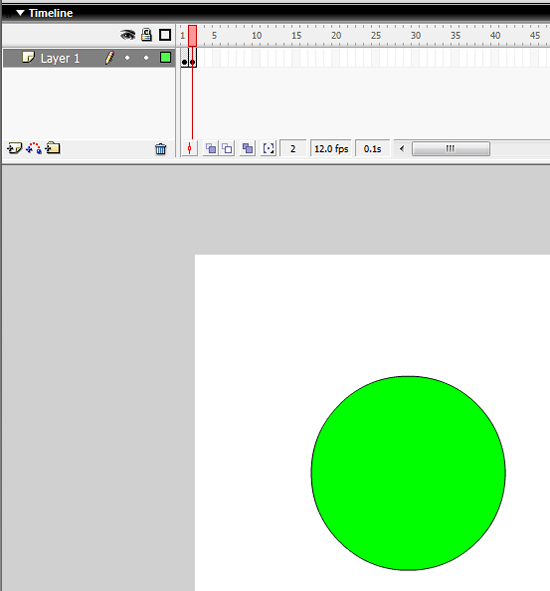Screen dimensions: 550x591
Task: Enable Onion Skin mode
Action: tap(211, 149)
